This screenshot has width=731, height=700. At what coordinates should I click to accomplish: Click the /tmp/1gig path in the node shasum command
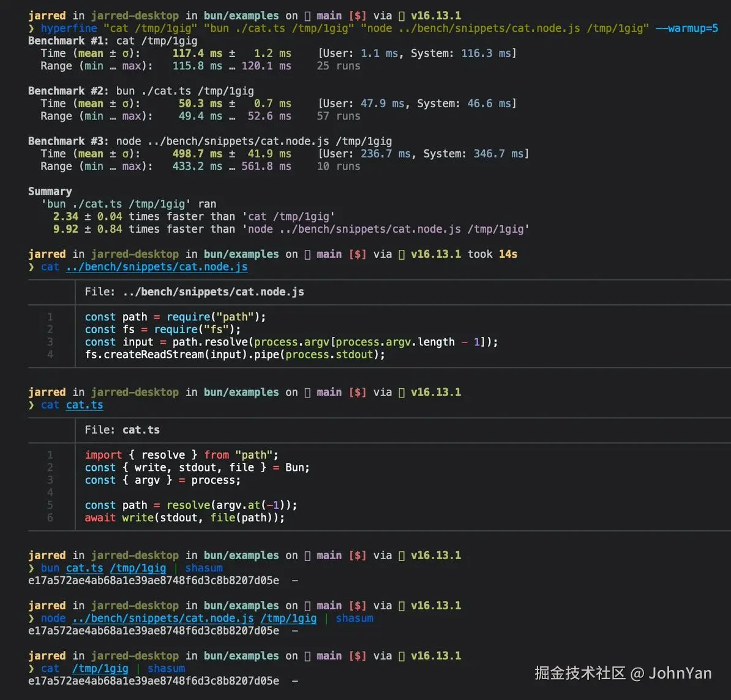click(288, 619)
